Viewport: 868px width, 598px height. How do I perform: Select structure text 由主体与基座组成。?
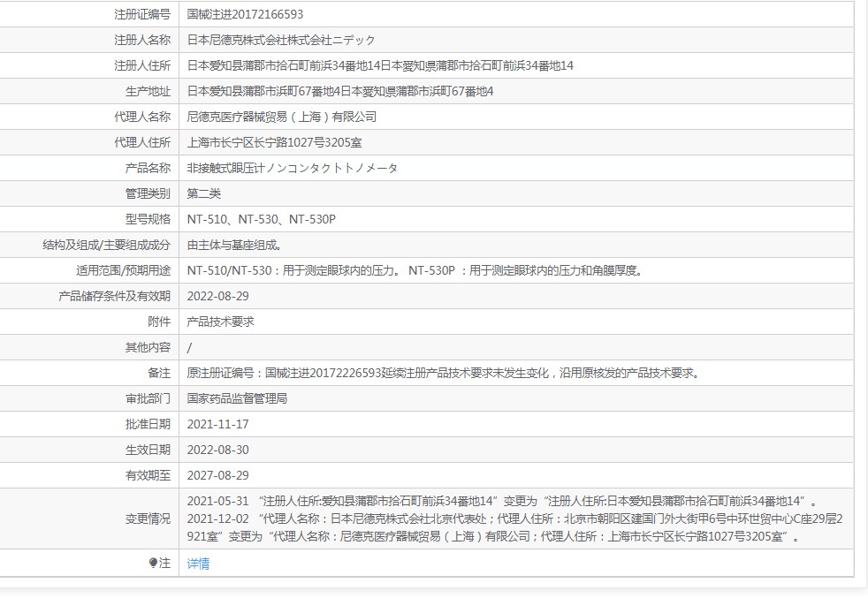235,245
